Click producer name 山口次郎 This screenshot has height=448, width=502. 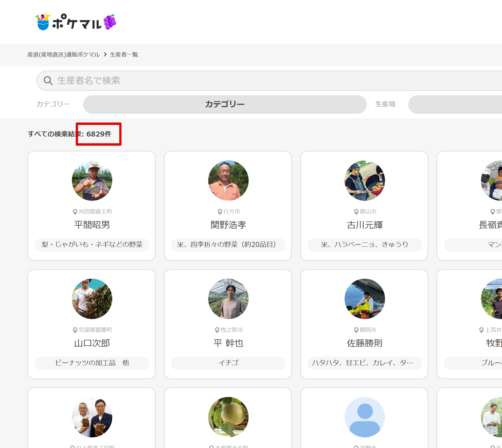tap(92, 343)
